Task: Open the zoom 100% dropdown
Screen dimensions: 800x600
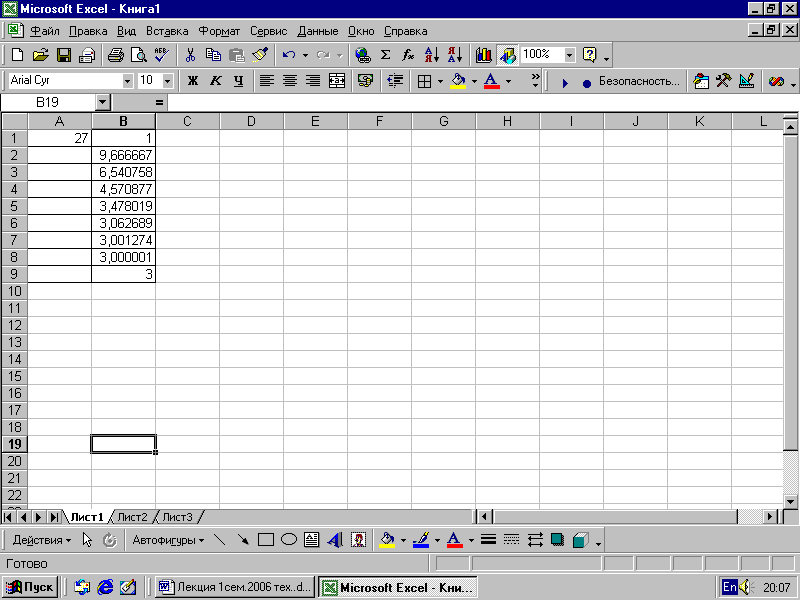Action: 569,55
